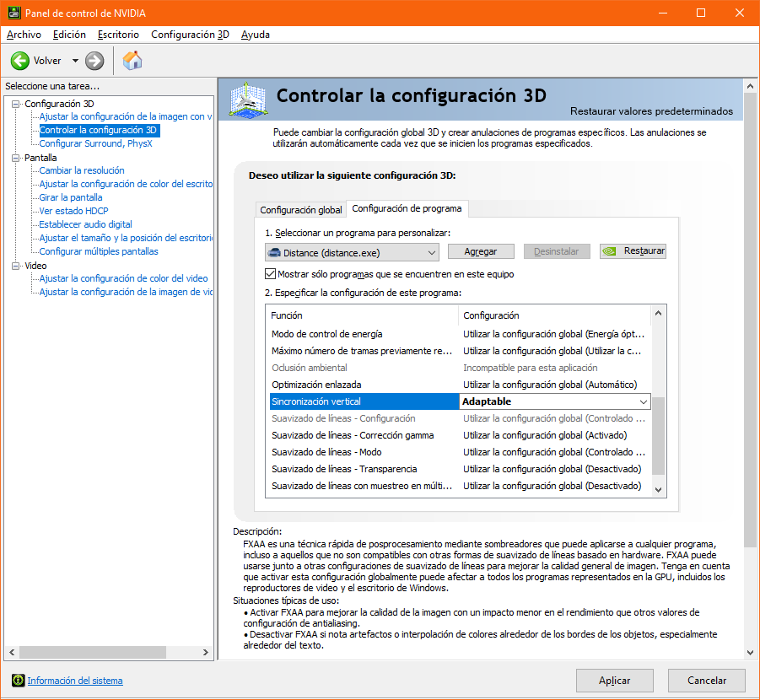
Task: Collapse the Configuración 3D tree node
Action: (x=15, y=104)
